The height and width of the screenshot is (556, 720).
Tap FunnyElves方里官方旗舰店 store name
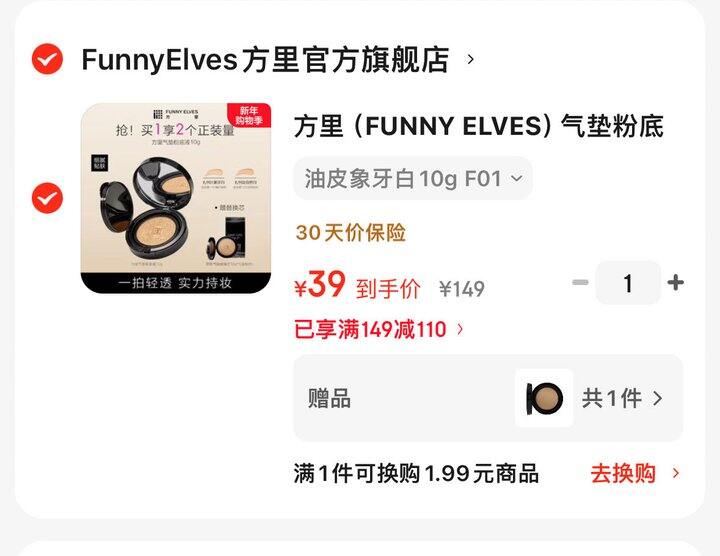[265, 60]
